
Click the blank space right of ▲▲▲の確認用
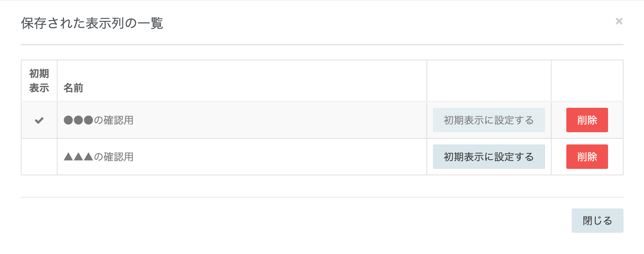pyautogui.click(x=280, y=157)
